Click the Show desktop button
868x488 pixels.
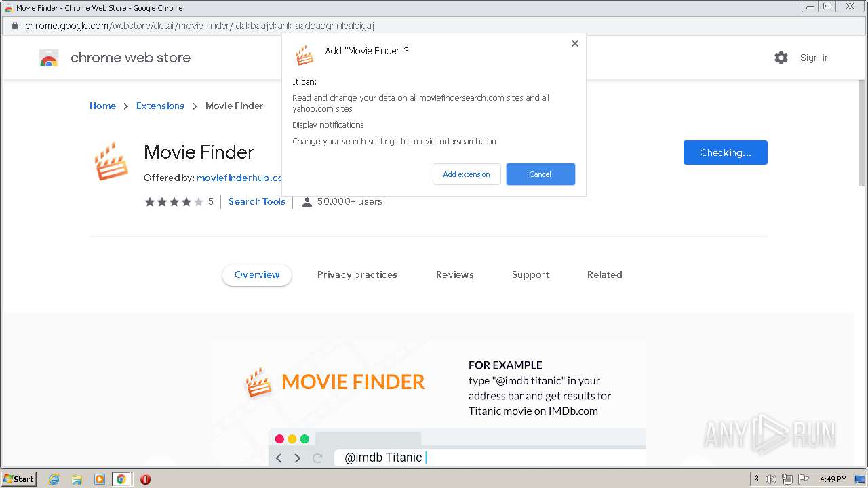[x=860, y=479]
